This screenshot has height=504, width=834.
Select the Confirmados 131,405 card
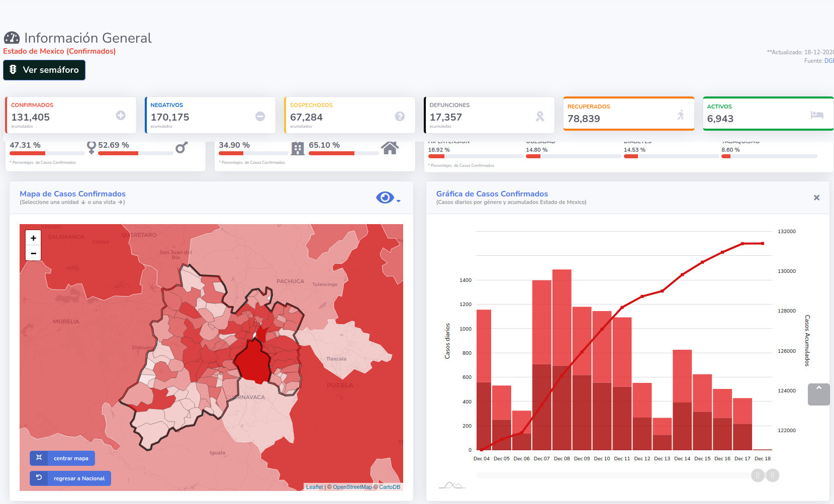pos(71,115)
